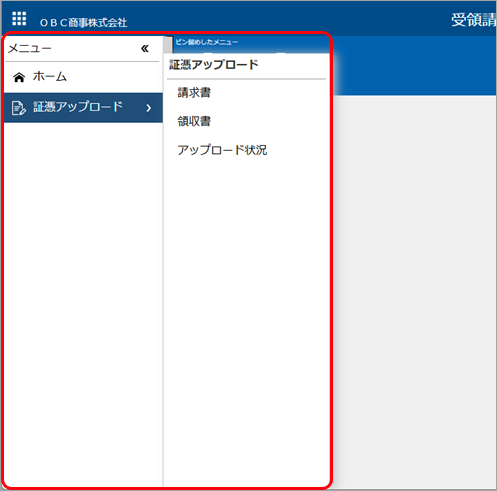Image resolution: width=497 pixels, height=491 pixels.
Task: Go to ホーム in the menu
Action: coord(50,77)
